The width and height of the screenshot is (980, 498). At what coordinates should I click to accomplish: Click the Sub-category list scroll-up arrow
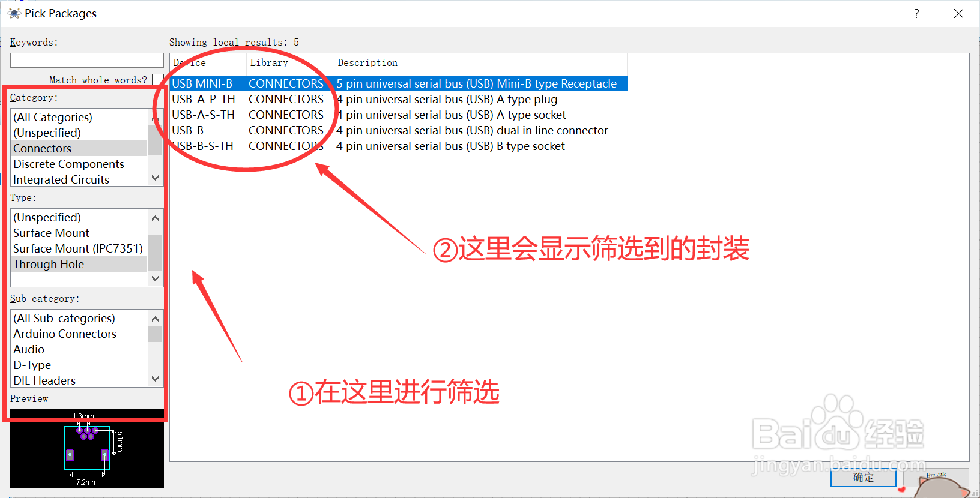point(156,319)
